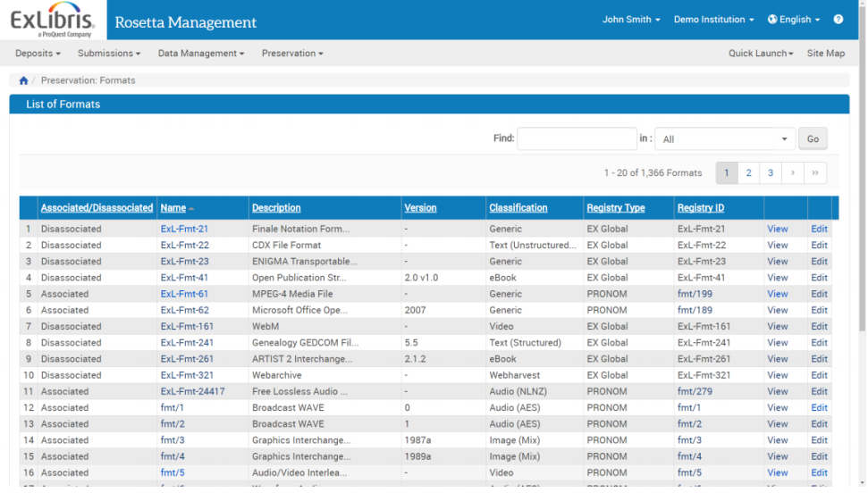Screen dimensions: 868x493
Task: View the WebM format row
Action: click(x=777, y=327)
